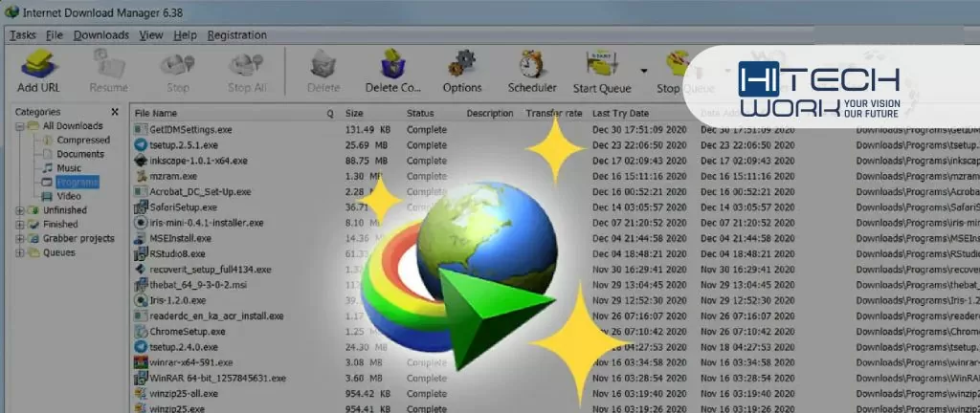Select the Queues category
This screenshot has width=980, height=413.
(58, 252)
